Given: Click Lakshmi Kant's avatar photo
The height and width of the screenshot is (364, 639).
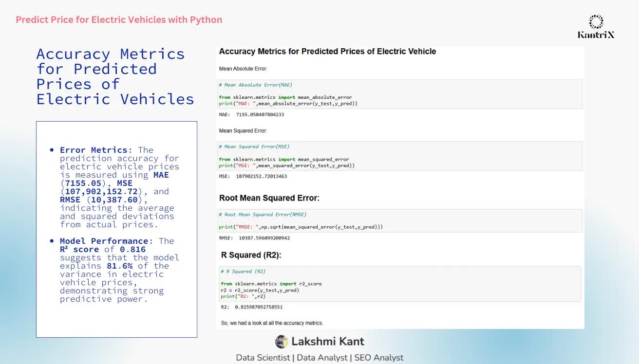Looking at the screenshot, I should coord(282,342).
